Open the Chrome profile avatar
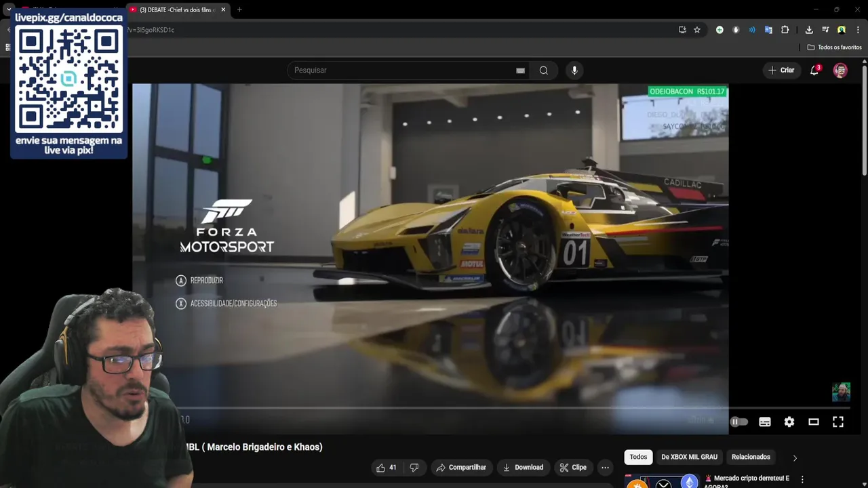The height and width of the screenshot is (488, 868). pos(842,30)
